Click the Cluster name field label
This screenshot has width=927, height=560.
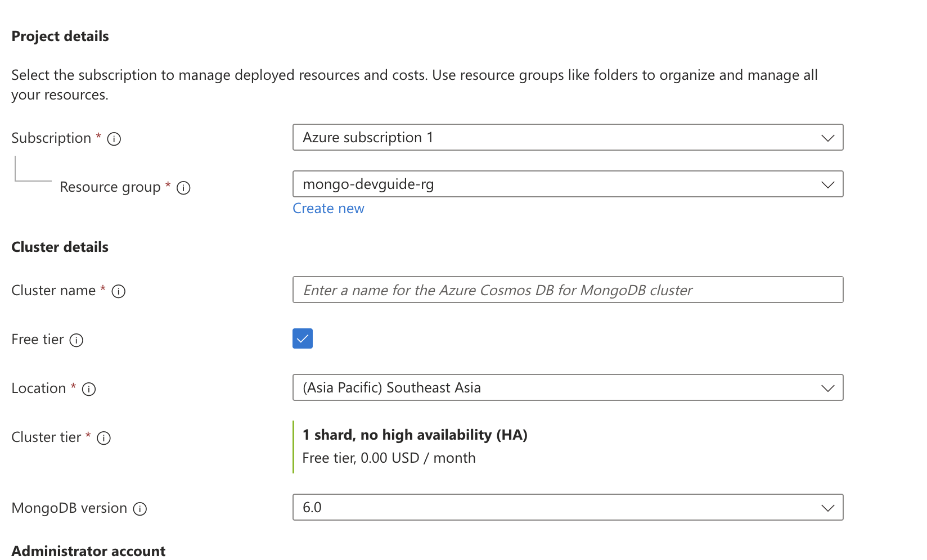coord(53,291)
